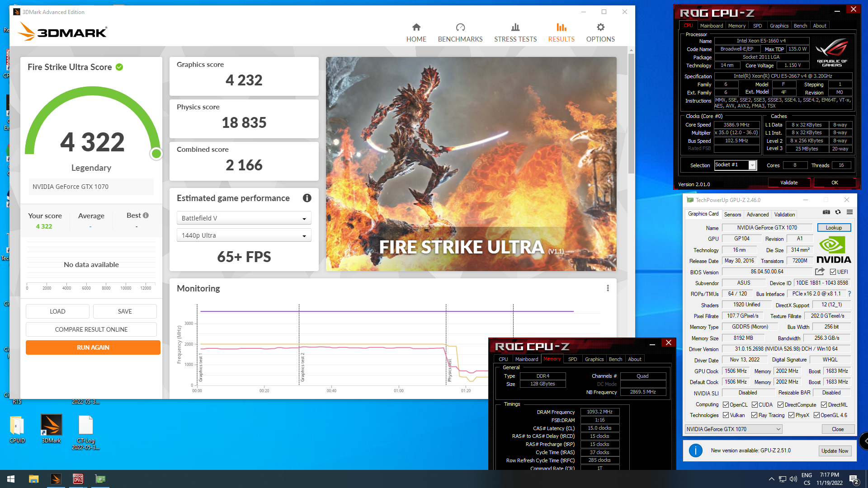Click the volume speaker tray icon
The image size is (868, 488).
point(793,479)
